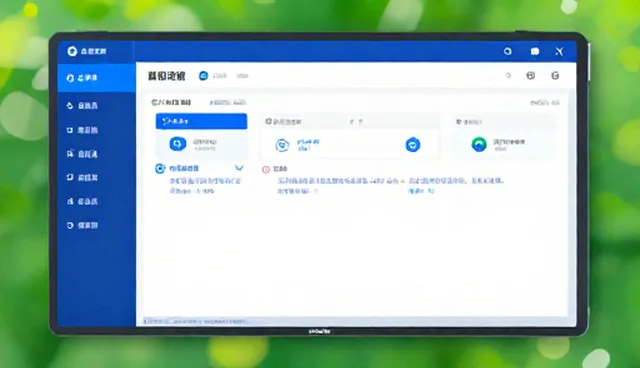Screen dimensions: 640x368
Task: Click the outlined circular icon in the middle card
Action: [x=282, y=145]
